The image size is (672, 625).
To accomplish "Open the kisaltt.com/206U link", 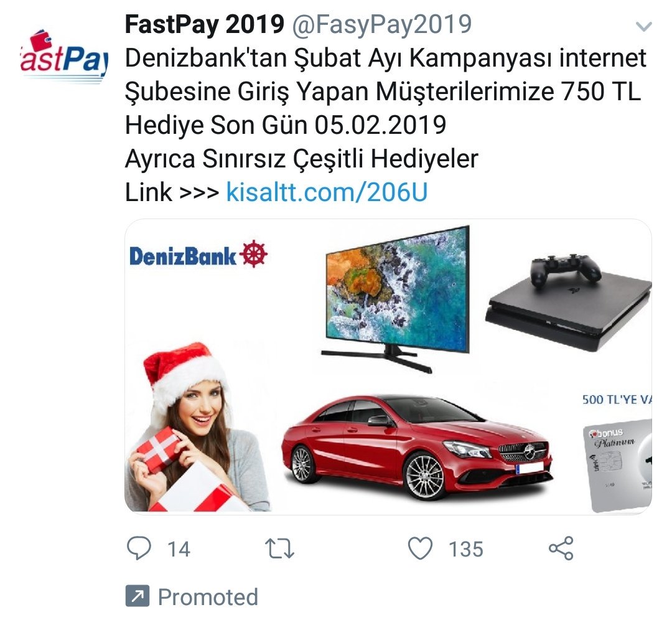I will 327,192.
